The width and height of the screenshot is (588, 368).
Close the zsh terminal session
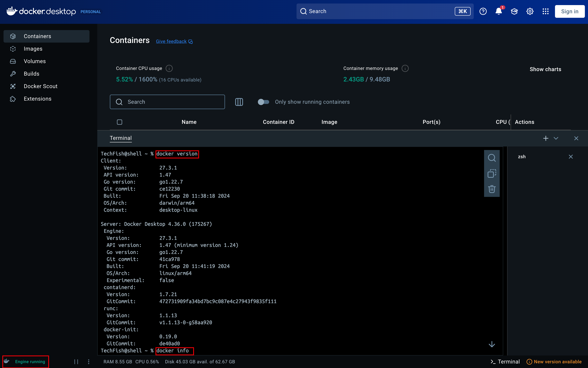pos(570,156)
